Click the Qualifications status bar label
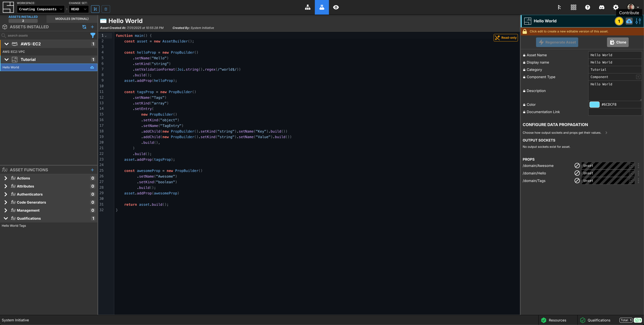 [x=599, y=320]
